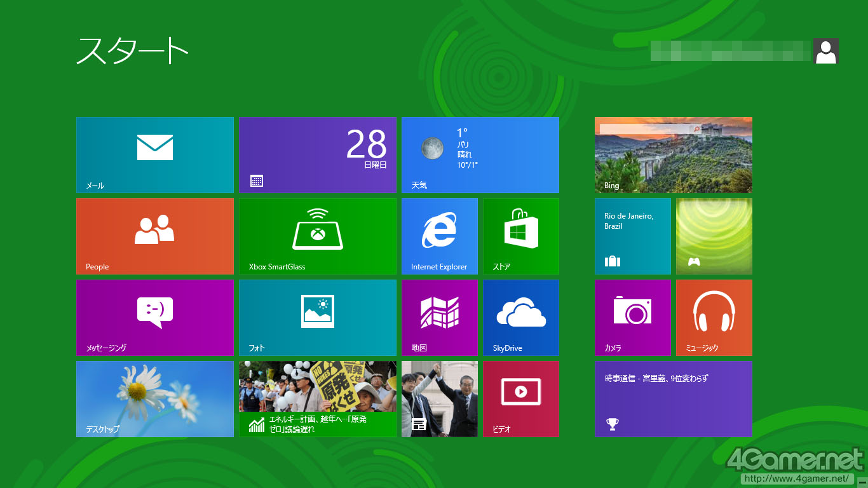The width and height of the screenshot is (868, 488).
Task: Open the SkyDrive tile
Action: 521,318
